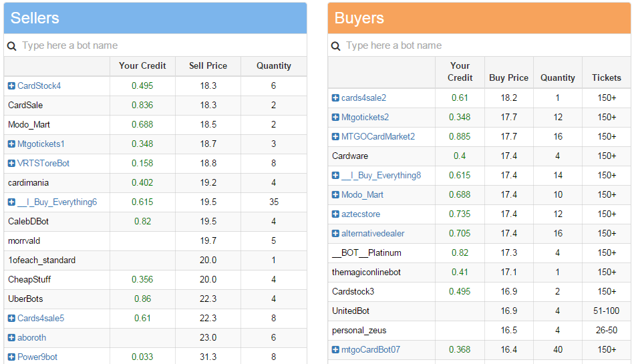Image resolution: width=634 pixels, height=364 pixels.
Task: Click the search icon in Sellers panel
Action: pos(11,46)
